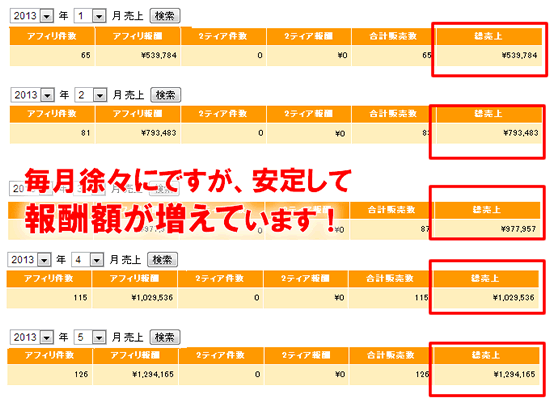Click 検索 button for January sales
550x404 pixels.
(165, 16)
